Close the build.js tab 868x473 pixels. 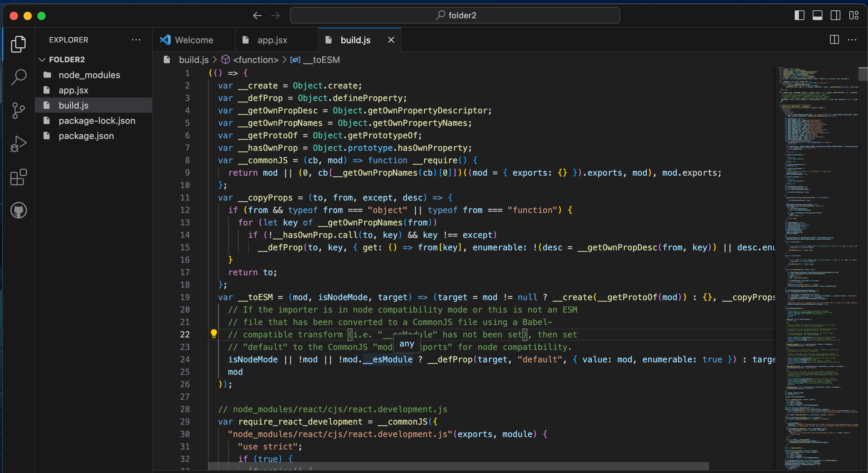point(391,40)
